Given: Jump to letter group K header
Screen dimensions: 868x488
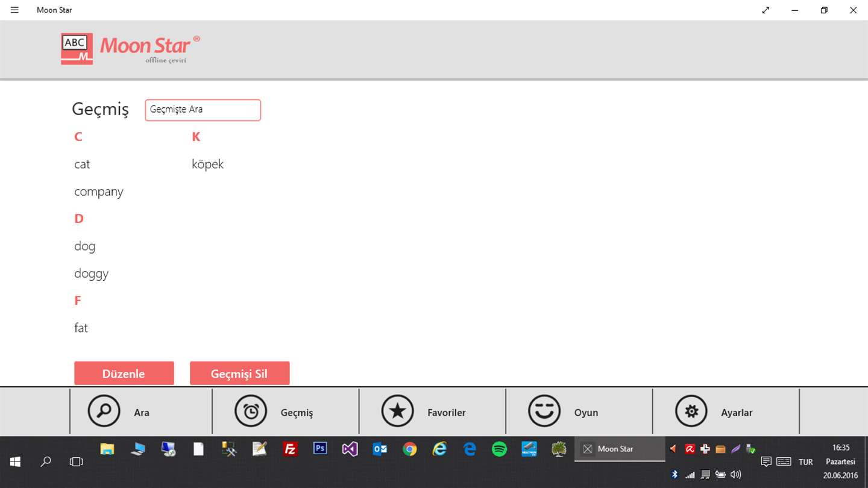Looking at the screenshot, I should point(196,137).
